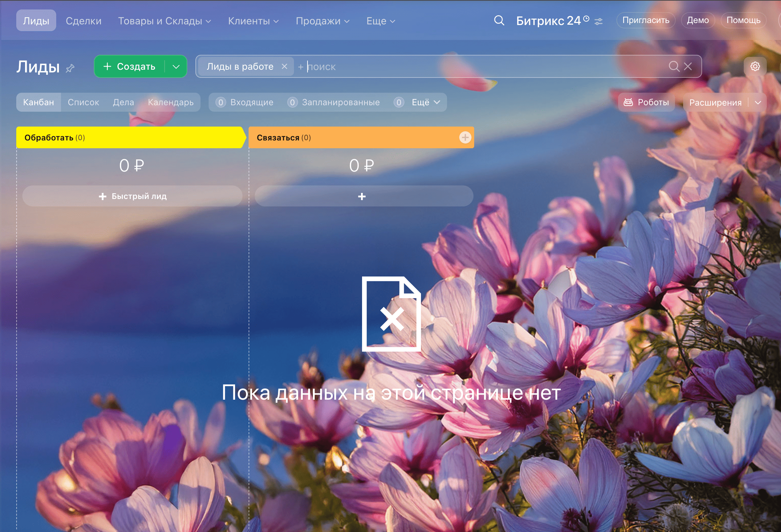Switch to the Список view tab

pos(83,102)
